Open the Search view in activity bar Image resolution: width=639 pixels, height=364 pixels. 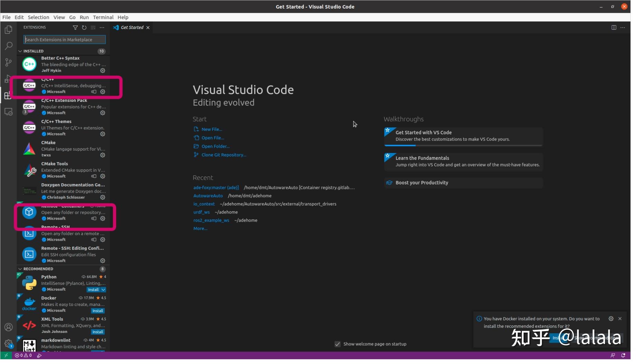click(8, 46)
